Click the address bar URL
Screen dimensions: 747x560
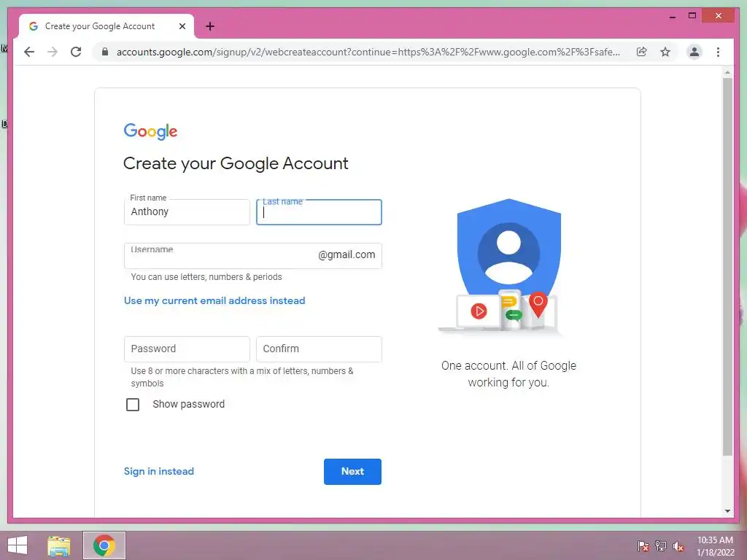[x=368, y=52]
